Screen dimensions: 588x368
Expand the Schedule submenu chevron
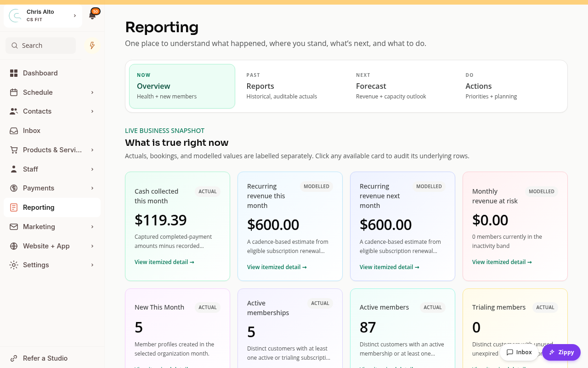[x=92, y=92]
